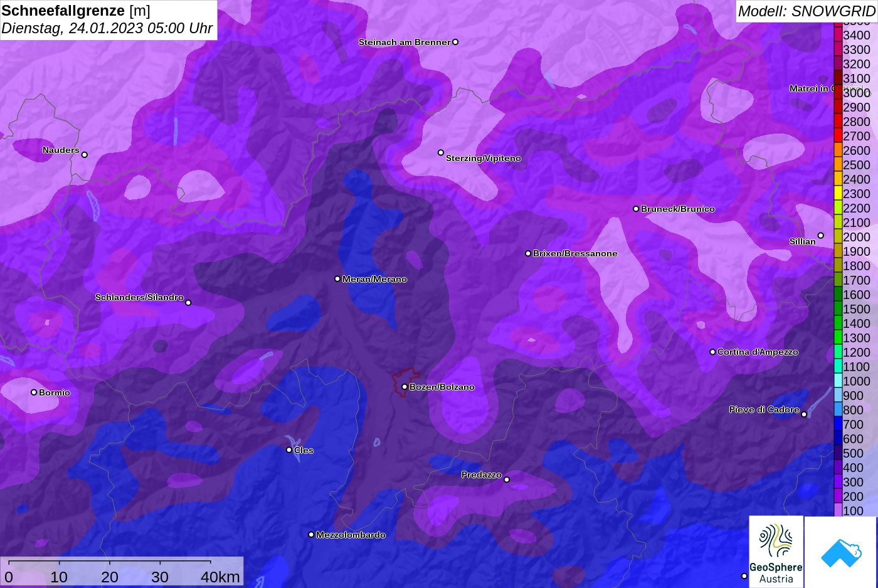Click the Meran/Merano text label
This screenshot has height=588, width=878.
[x=375, y=279]
